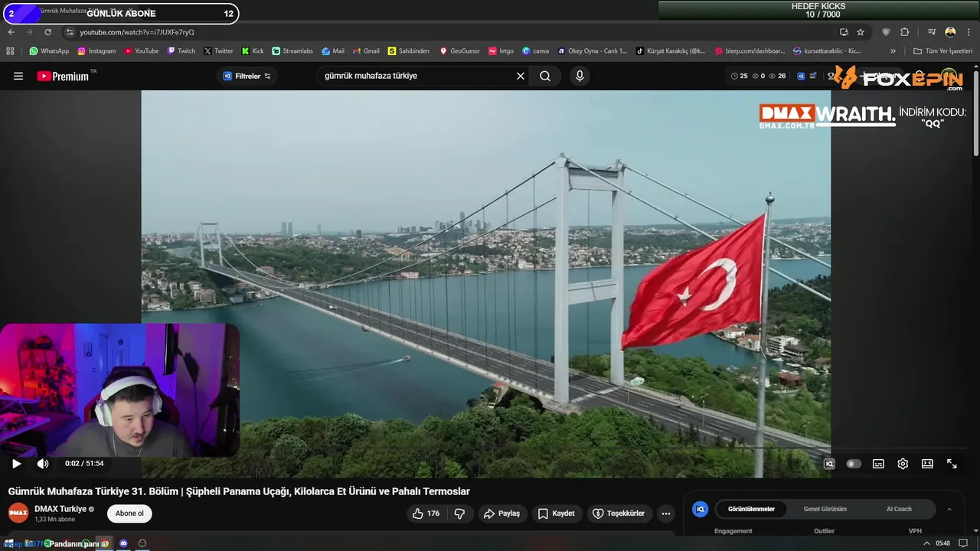Viewport: 980px width, 551px height.
Task: Toggle subtitles in the video player
Action: (878, 464)
